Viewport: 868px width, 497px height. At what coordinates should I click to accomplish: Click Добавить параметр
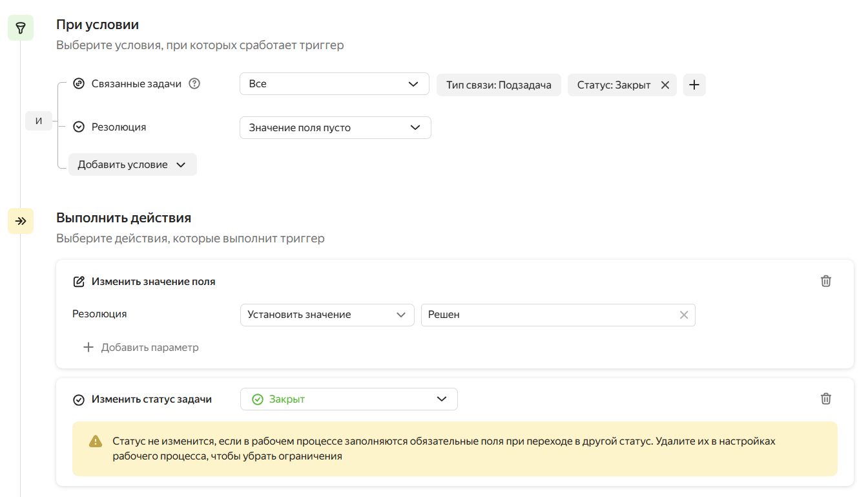tap(141, 348)
